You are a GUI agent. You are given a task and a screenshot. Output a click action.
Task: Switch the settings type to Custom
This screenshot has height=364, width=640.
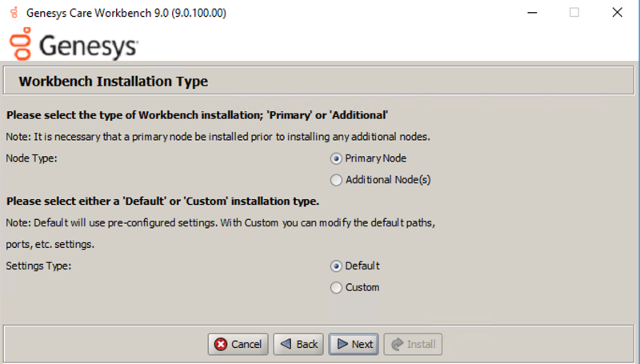337,287
